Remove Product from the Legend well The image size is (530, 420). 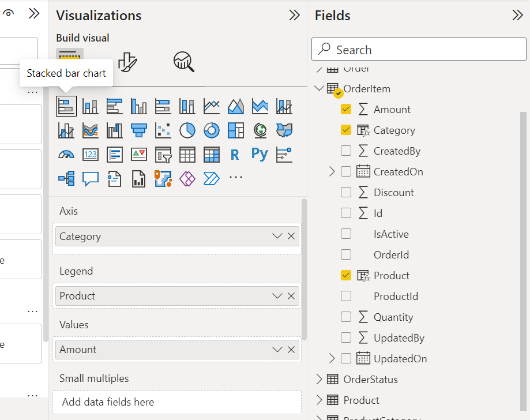tap(291, 296)
